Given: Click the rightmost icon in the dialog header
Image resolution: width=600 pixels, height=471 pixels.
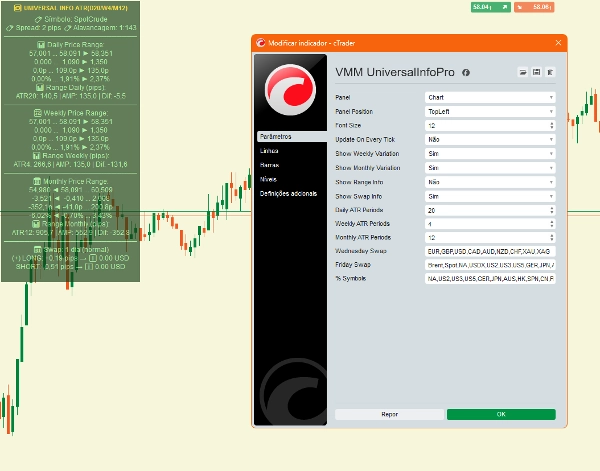Looking at the screenshot, I should 550,72.
